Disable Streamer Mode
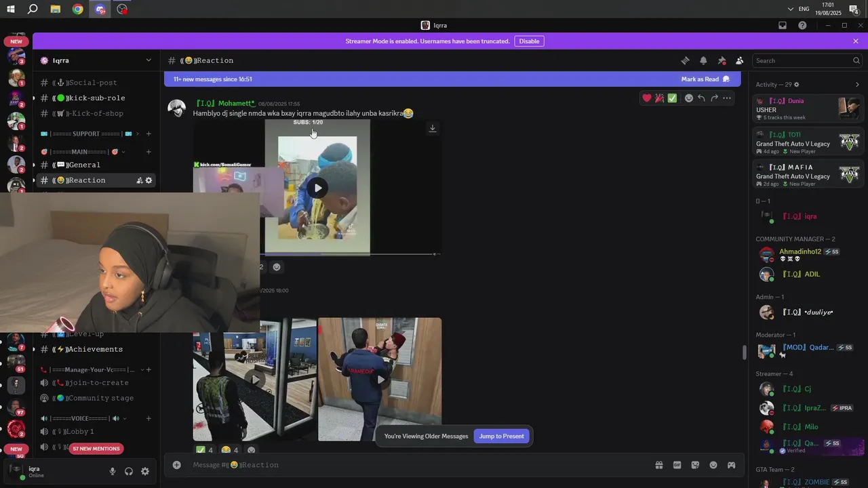 click(529, 41)
